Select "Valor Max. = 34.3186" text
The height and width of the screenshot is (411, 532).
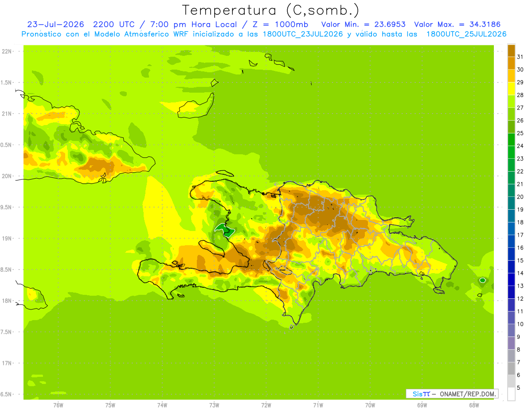click(458, 24)
